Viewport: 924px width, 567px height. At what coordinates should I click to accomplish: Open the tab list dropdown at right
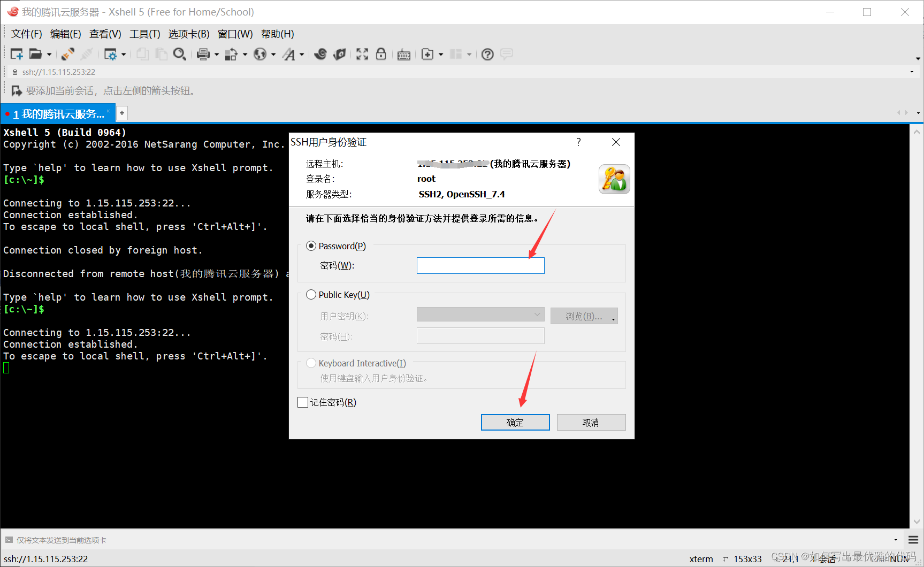pyautogui.click(x=918, y=113)
